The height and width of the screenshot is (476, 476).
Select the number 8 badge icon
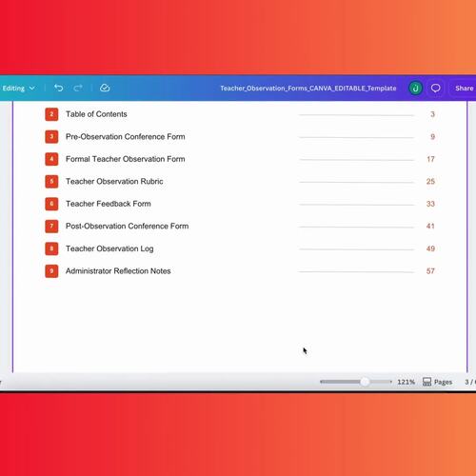click(x=51, y=248)
